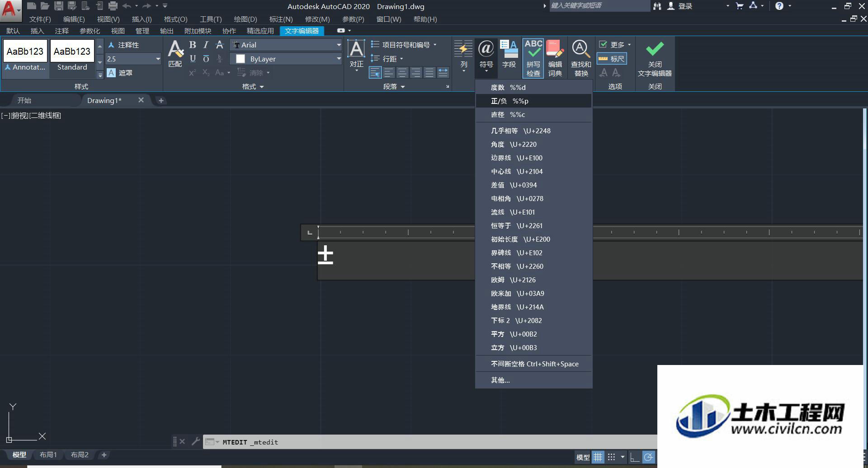Click the command line customize wrench icon
868x468 pixels.
(196, 441)
